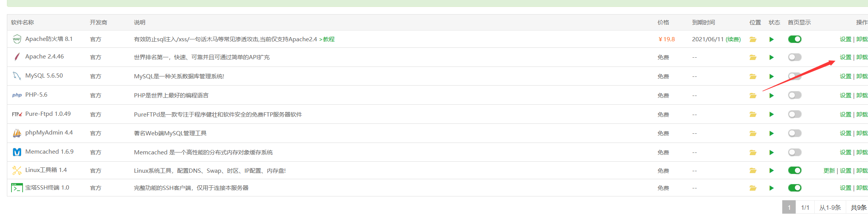Click the 软件名称 column header
The image size is (868, 214).
click(22, 22)
